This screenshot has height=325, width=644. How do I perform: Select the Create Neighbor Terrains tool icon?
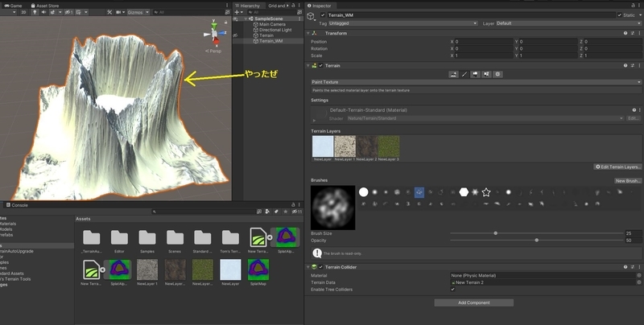pyautogui.click(x=453, y=74)
